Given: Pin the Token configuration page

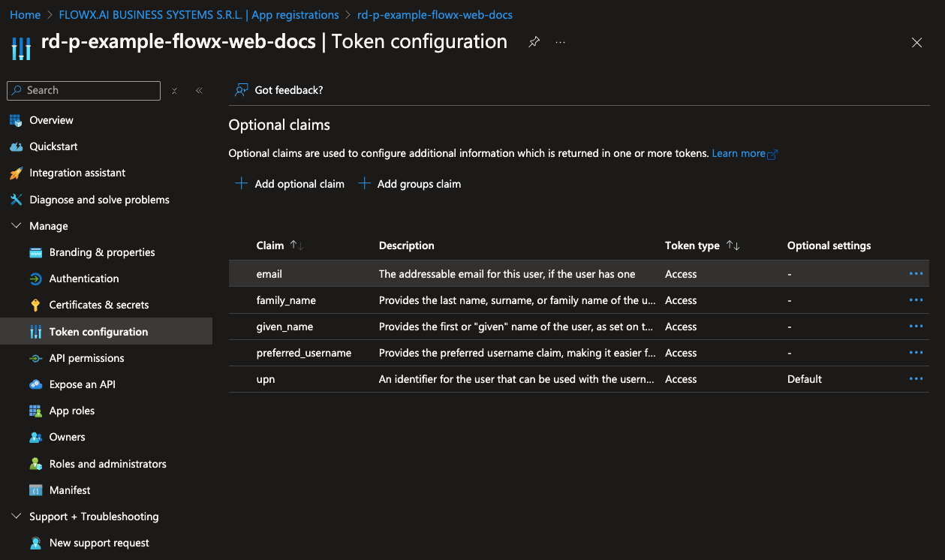Looking at the screenshot, I should tap(534, 42).
